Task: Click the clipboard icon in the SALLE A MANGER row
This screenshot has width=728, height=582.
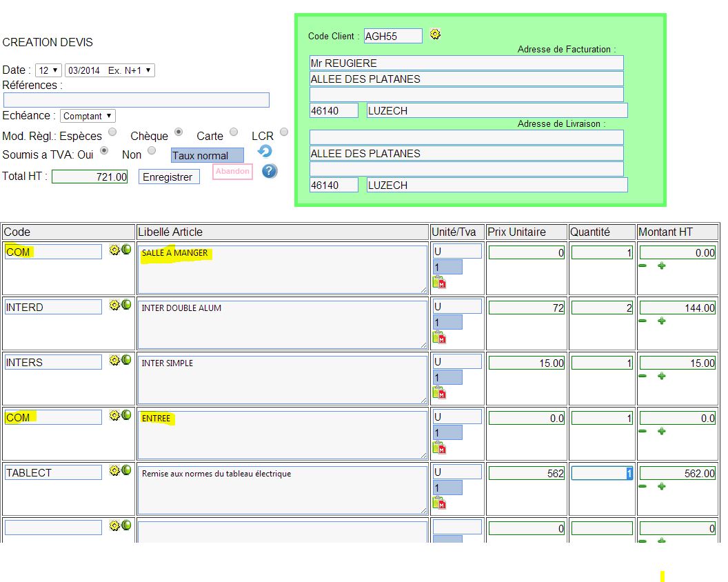Action: pos(439,282)
